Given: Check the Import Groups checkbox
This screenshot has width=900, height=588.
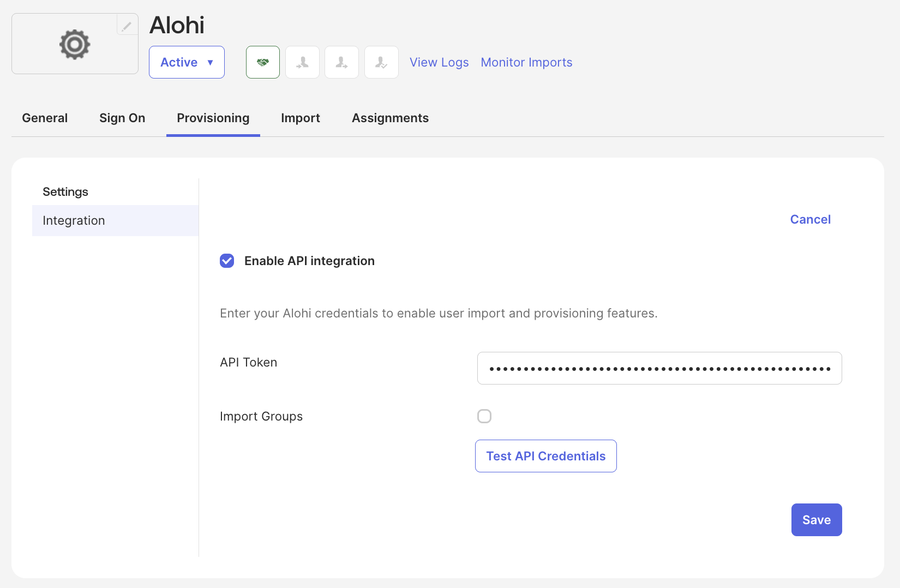Looking at the screenshot, I should (484, 416).
